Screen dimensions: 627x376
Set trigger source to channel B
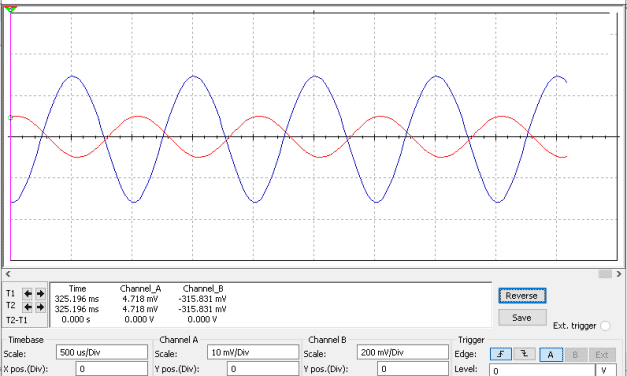click(575, 354)
